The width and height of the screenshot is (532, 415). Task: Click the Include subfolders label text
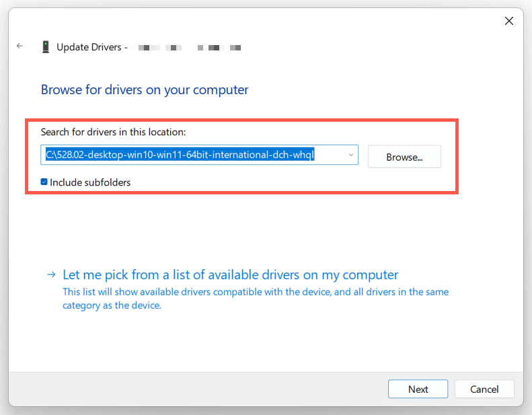[90, 182]
